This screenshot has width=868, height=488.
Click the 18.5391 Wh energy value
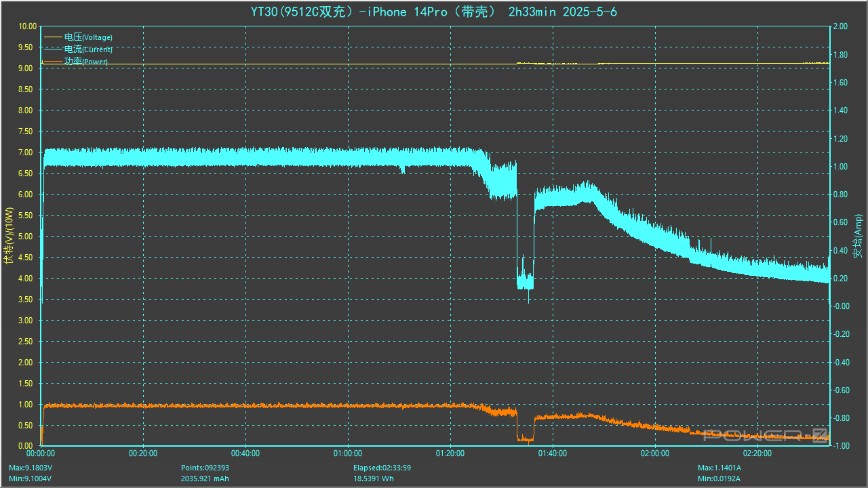tap(373, 479)
